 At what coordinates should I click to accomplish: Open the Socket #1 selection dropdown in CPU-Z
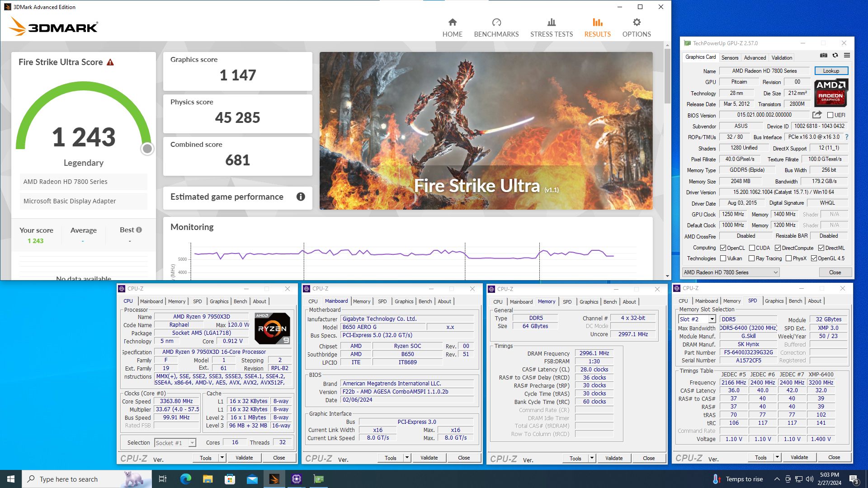175,443
